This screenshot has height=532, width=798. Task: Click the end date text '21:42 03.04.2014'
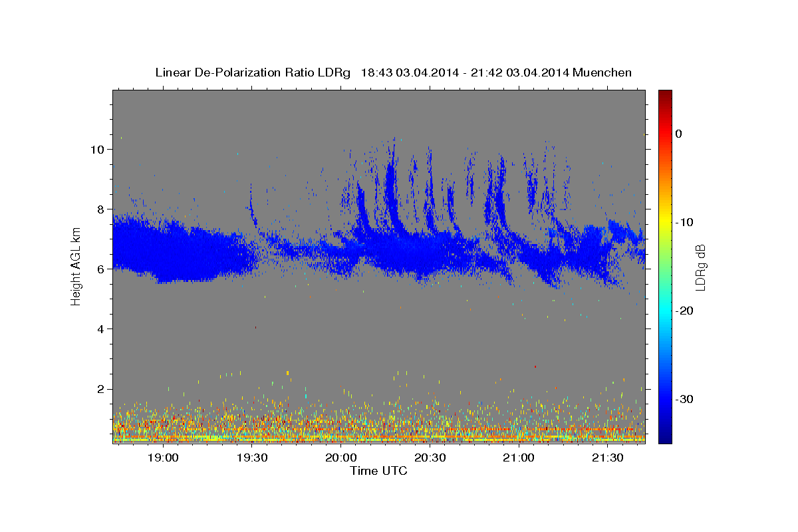[x=520, y=72]
